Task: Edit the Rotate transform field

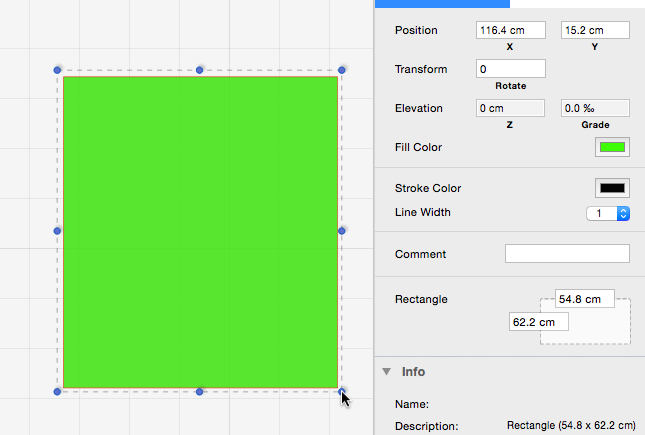Action: click(511, 69)
